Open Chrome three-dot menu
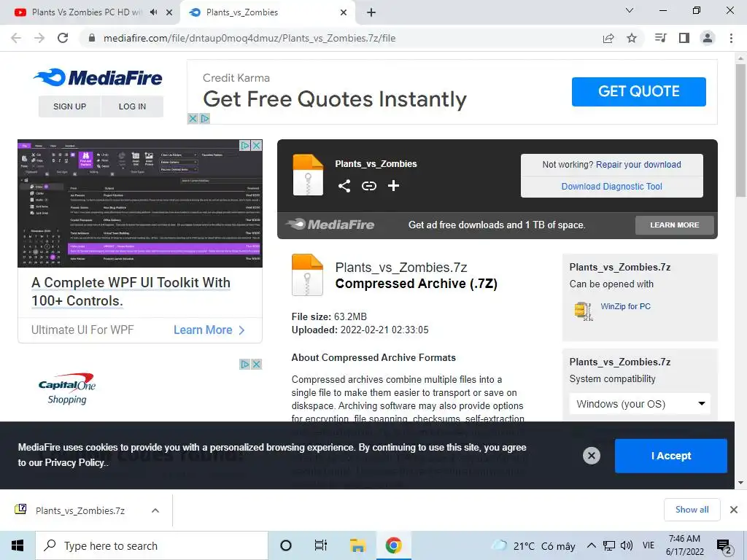Viewport: 747px width, 560px height. 731,38
